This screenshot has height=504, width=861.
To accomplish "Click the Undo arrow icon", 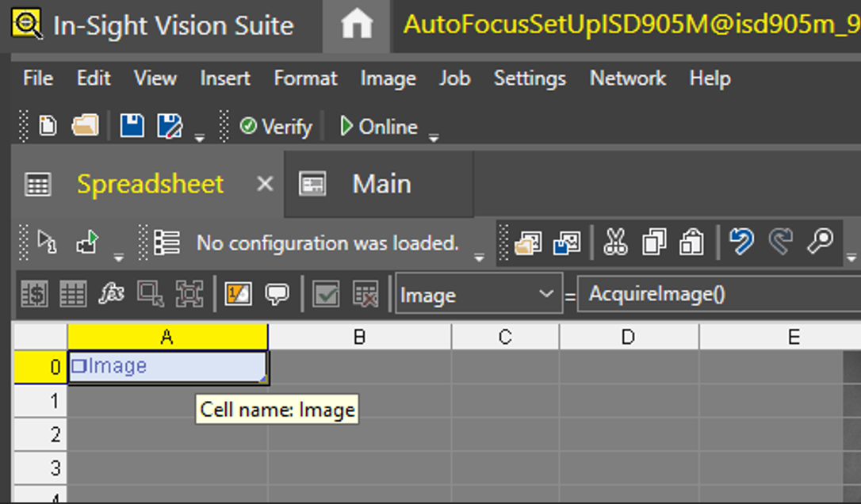I will tap(741, 242).
